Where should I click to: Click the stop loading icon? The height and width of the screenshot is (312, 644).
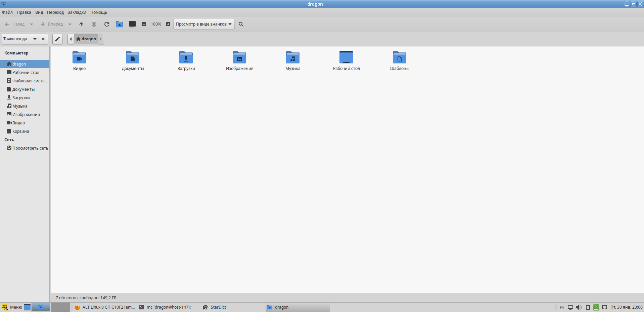click(x=94, y=24)
